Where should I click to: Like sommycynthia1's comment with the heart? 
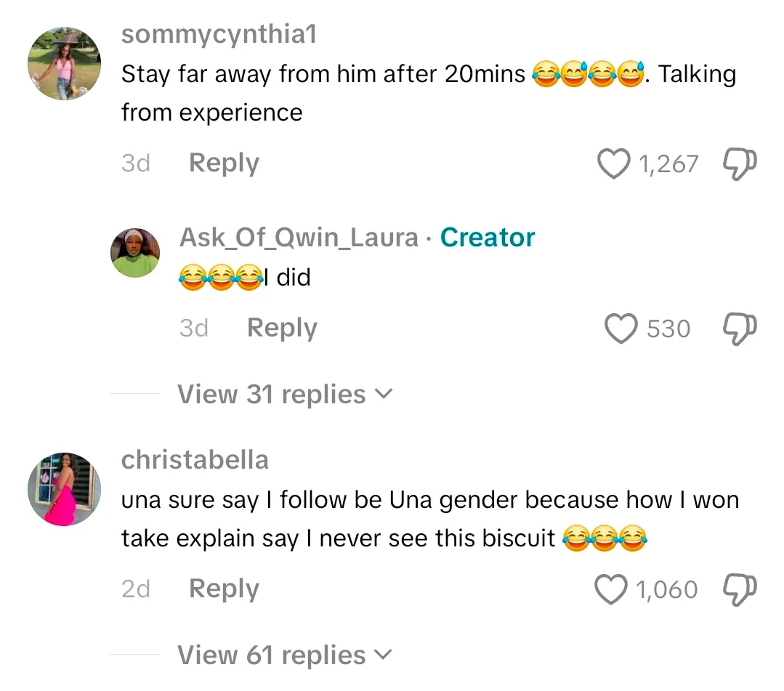614,163
